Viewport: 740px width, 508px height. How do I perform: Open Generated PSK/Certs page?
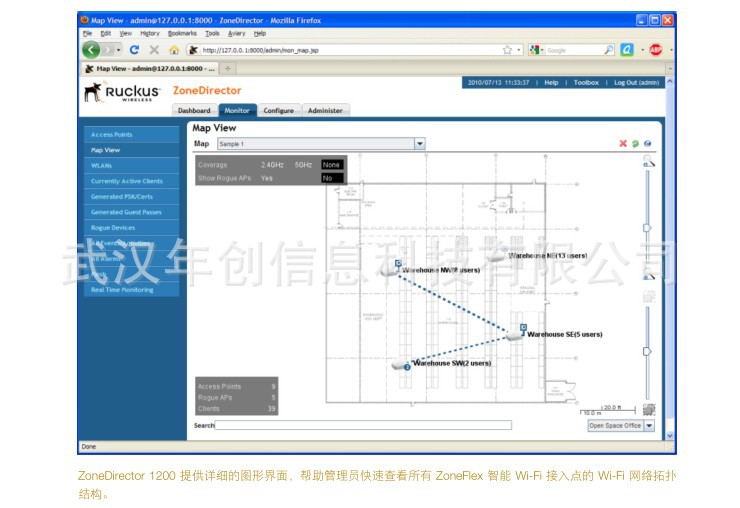click(132, 197)
